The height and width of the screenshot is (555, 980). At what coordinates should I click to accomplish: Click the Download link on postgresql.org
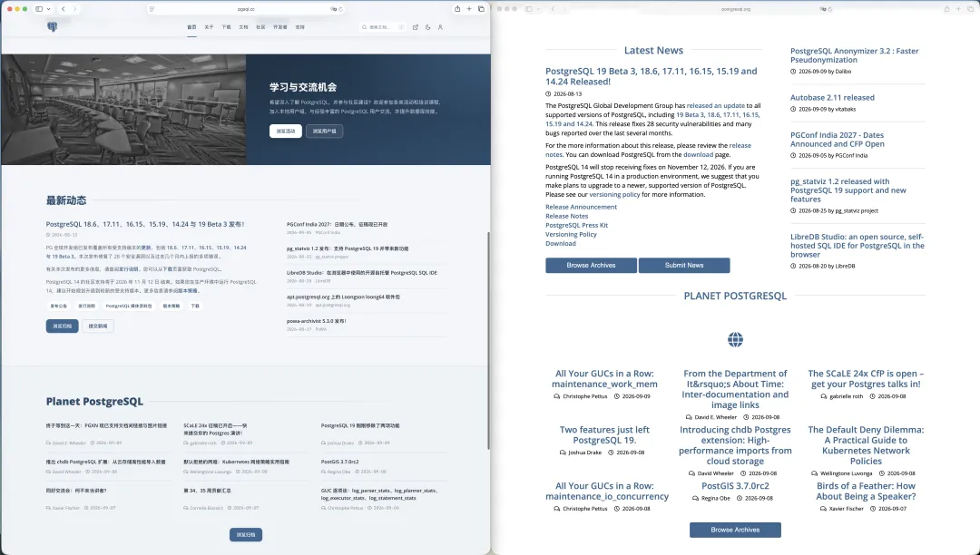pos(561,243)
